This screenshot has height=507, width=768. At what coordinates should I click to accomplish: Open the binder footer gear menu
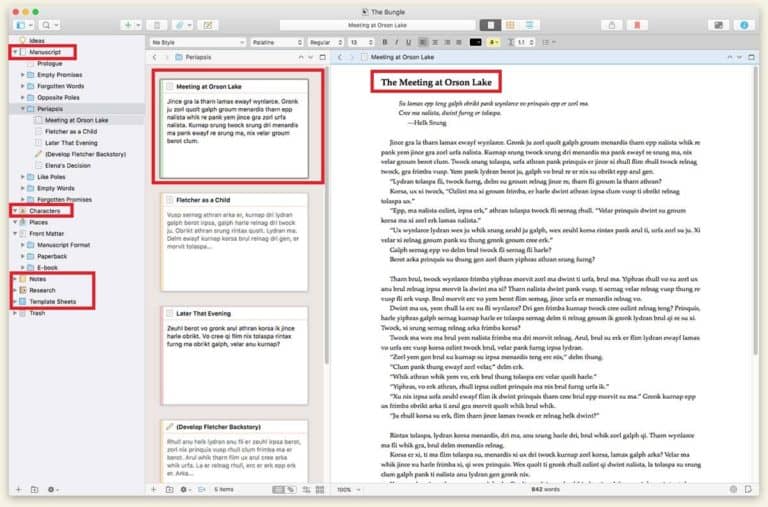tap(52, 489)
